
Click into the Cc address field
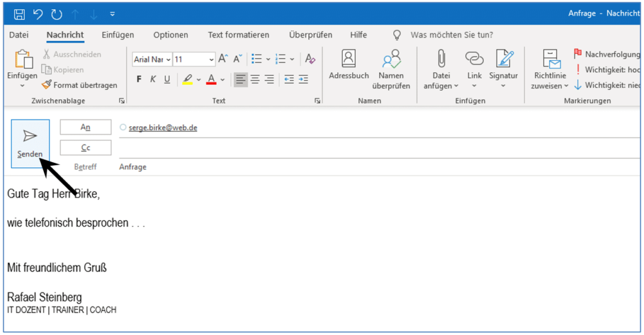379,148
